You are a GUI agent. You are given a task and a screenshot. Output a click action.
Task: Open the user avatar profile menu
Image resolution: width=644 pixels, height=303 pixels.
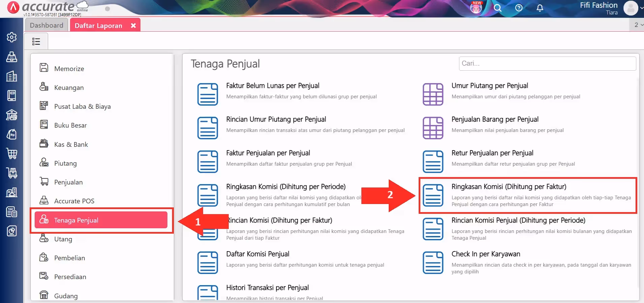pyautogui.click(x=631, y=8)
